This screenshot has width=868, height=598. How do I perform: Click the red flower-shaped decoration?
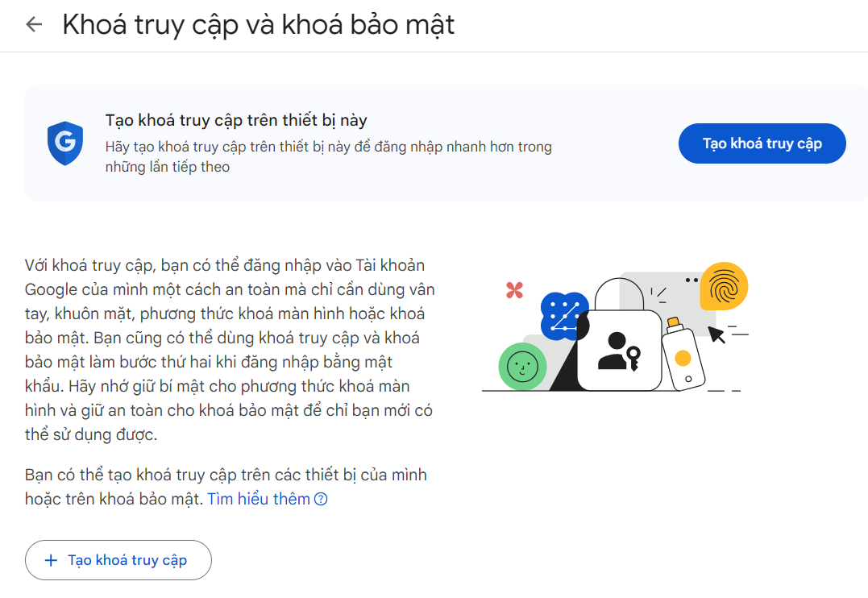[514, 290]
